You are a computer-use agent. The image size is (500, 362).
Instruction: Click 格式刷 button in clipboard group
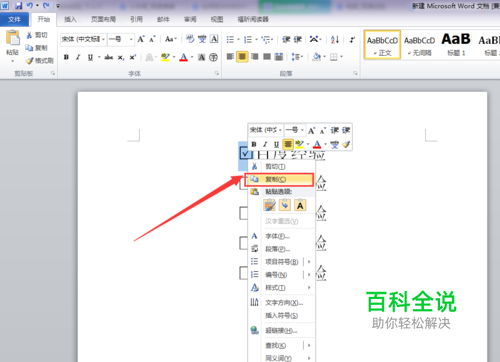point(40,61)
